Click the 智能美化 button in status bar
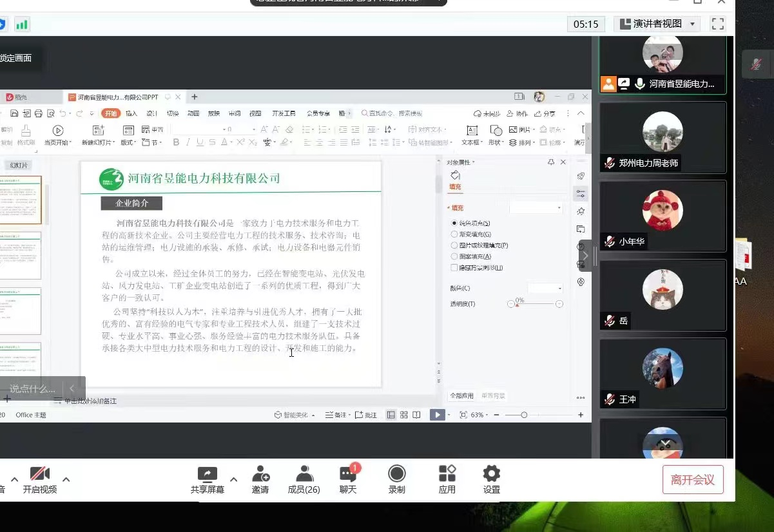This screenshot has height=532, width=774. [295, 415]
